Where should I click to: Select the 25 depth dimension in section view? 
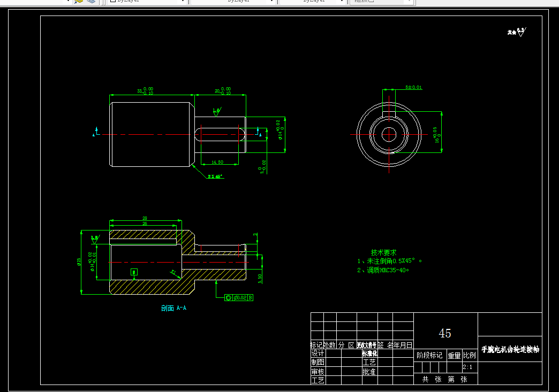pyautogui.click(x=145, y=224)
